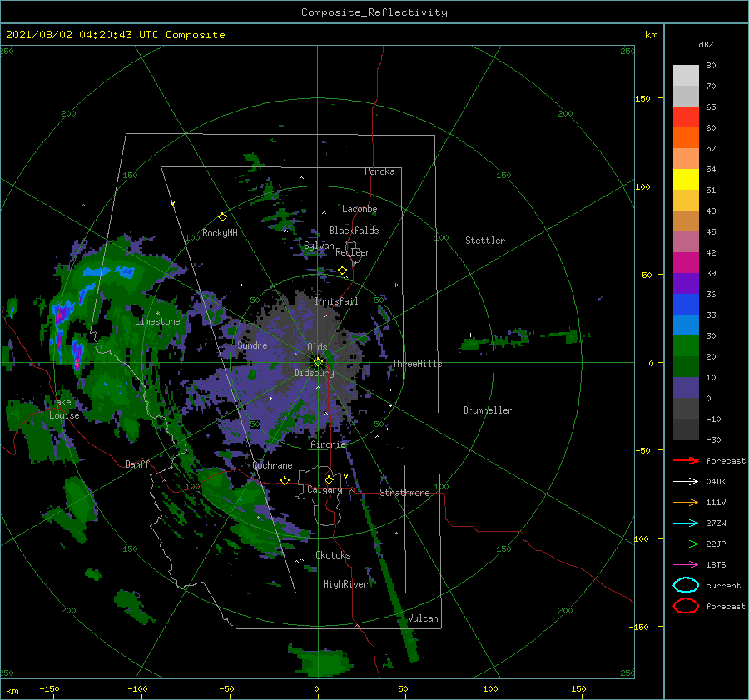
Task: Click the Stettler town label
Action: coord(485,241)
